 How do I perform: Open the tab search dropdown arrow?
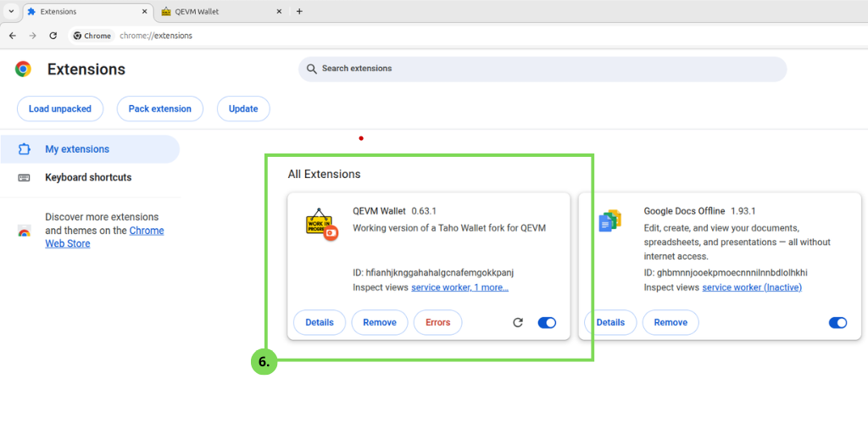(x=11, y=11)
